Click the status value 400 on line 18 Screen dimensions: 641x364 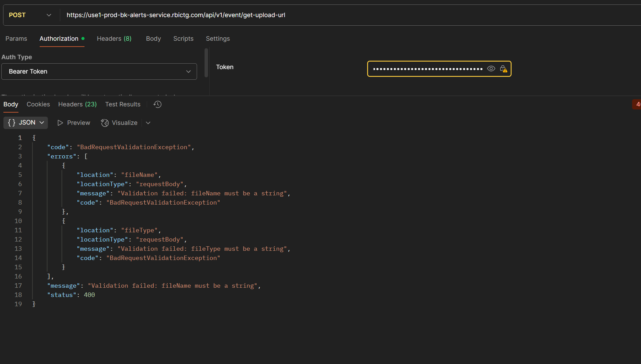click(x=89, y=295)
